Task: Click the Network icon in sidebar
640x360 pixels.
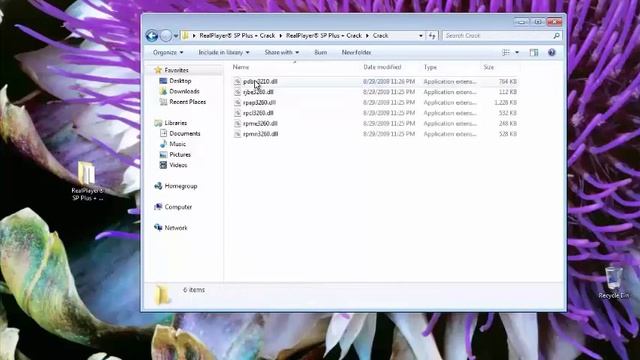Action: [x=158, y=228]
